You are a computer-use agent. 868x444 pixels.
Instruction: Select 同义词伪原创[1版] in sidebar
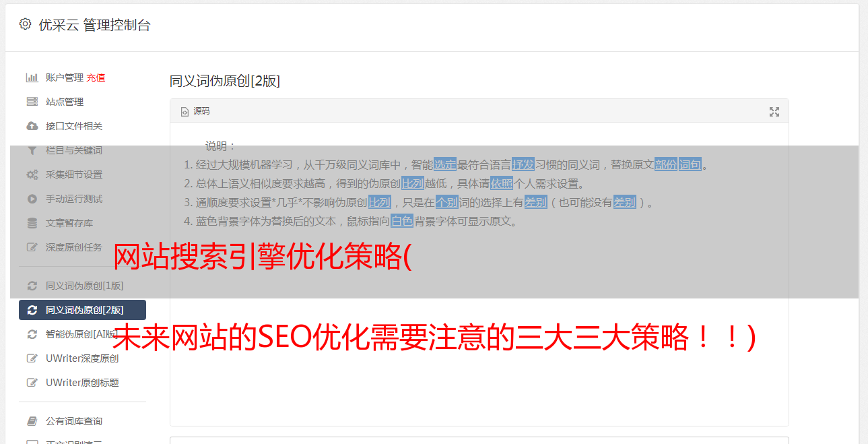click(82, 286)
